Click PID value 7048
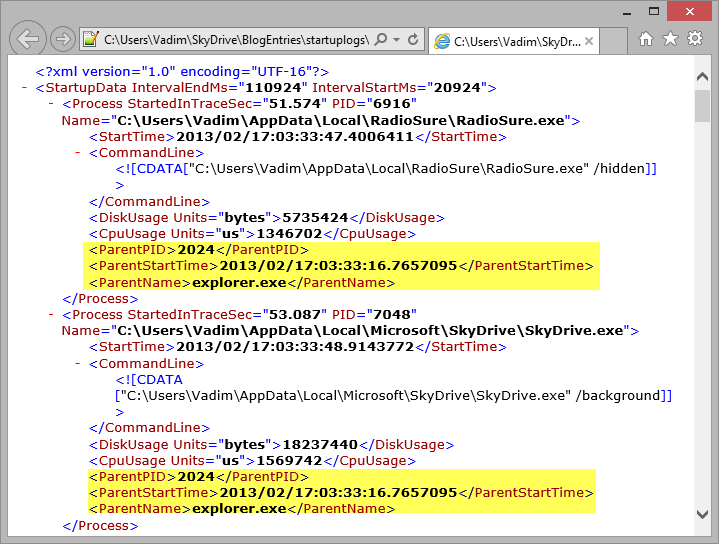719x544 pixels. [392, 315]
